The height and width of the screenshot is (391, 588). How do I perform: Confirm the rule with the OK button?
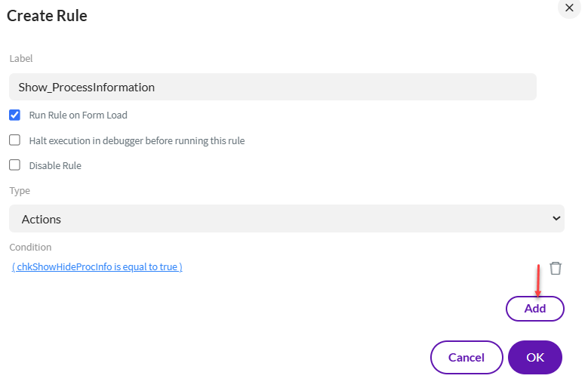point(534,357)
